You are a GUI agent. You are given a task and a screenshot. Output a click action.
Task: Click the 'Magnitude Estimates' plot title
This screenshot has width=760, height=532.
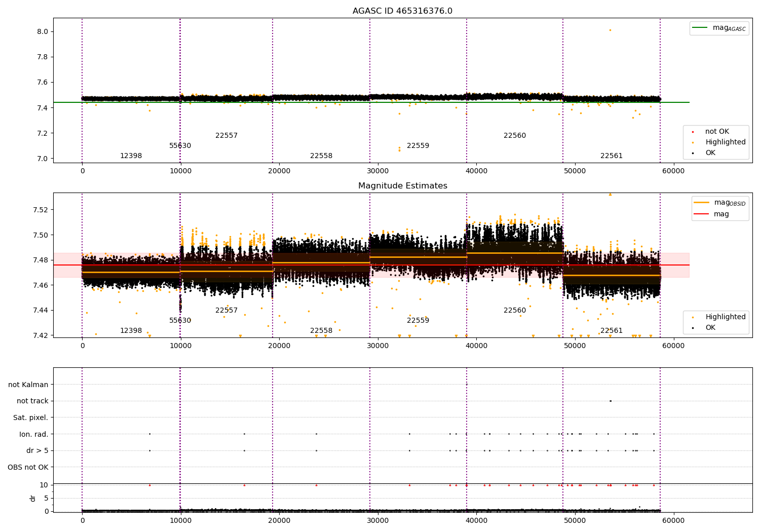coord(402,186)
